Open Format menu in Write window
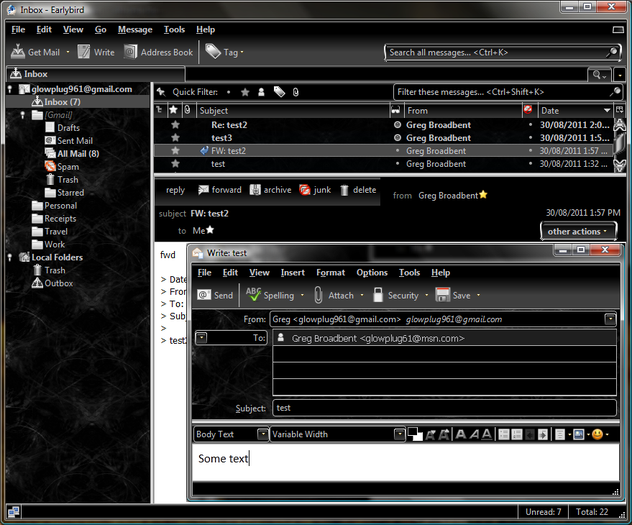 (331, 272)
